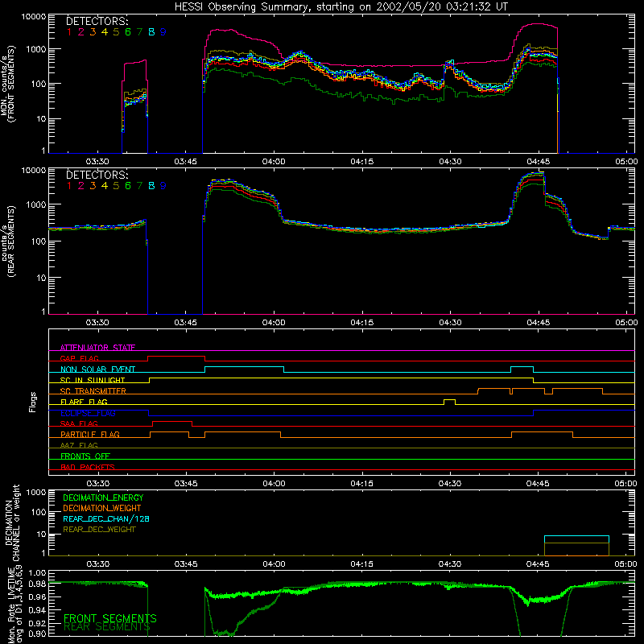Click the 04:30 tick label under front segments plot

coord(450,162)
